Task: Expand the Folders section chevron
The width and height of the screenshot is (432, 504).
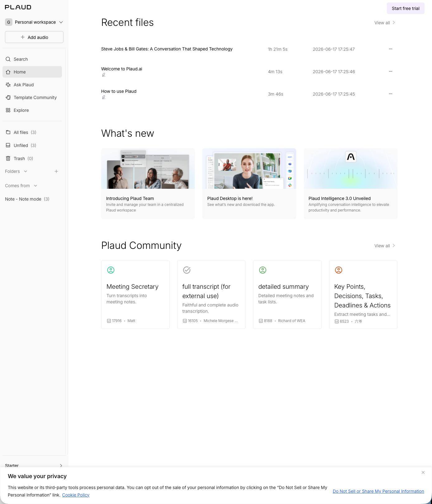Action: 26,171
